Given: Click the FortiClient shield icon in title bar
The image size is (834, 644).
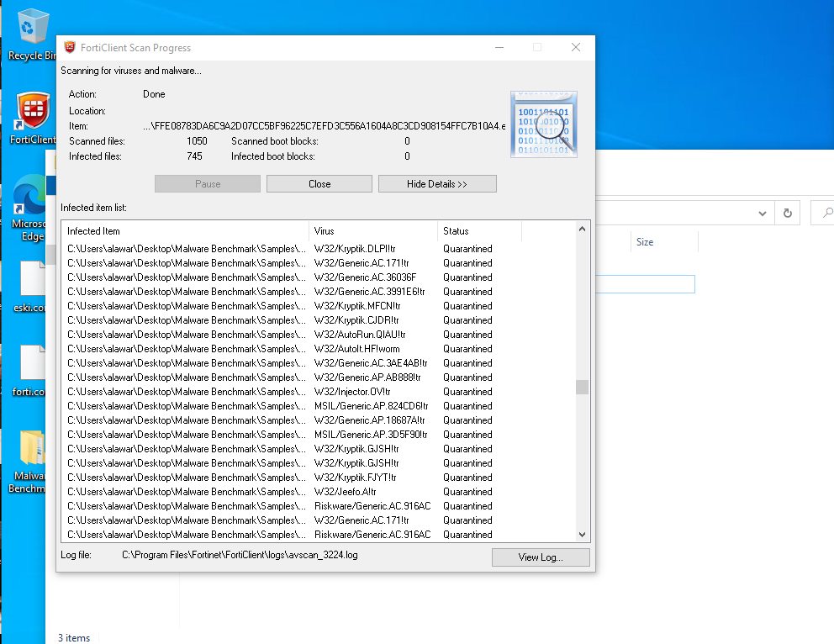Looking at the screenshot, I should click(70, 48).
